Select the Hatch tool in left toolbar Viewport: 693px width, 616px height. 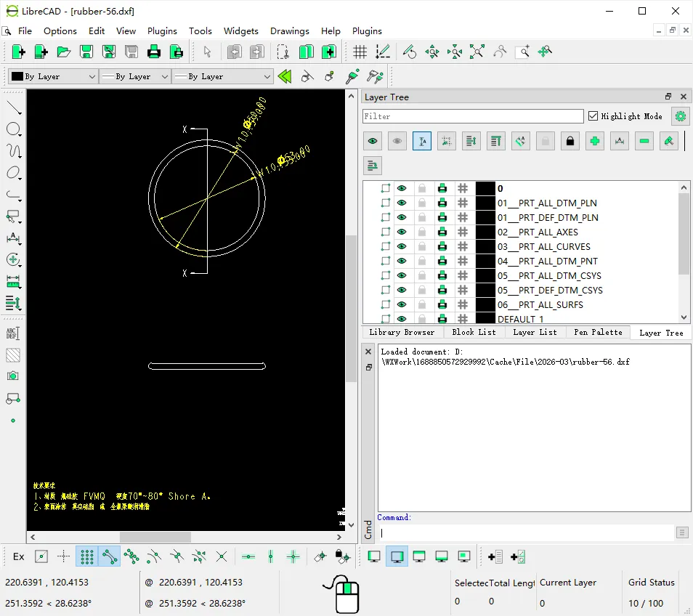tap(13, 355)
